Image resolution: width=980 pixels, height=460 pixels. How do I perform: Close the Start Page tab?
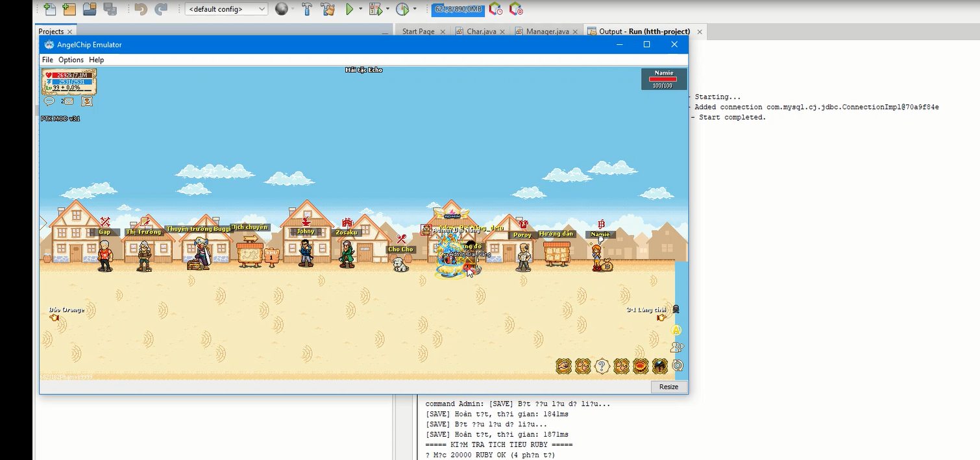pos(443,31)
